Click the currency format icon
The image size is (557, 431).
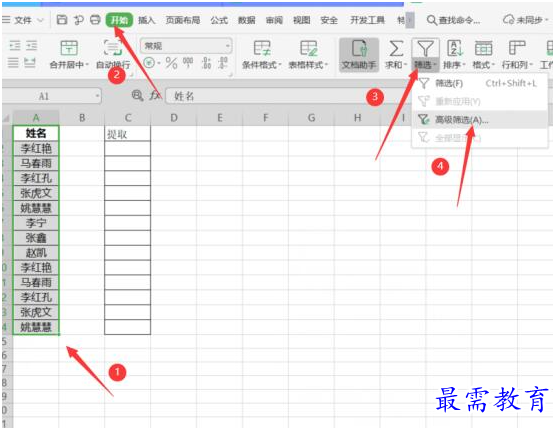pyautogui.click(x=149, y=63)
